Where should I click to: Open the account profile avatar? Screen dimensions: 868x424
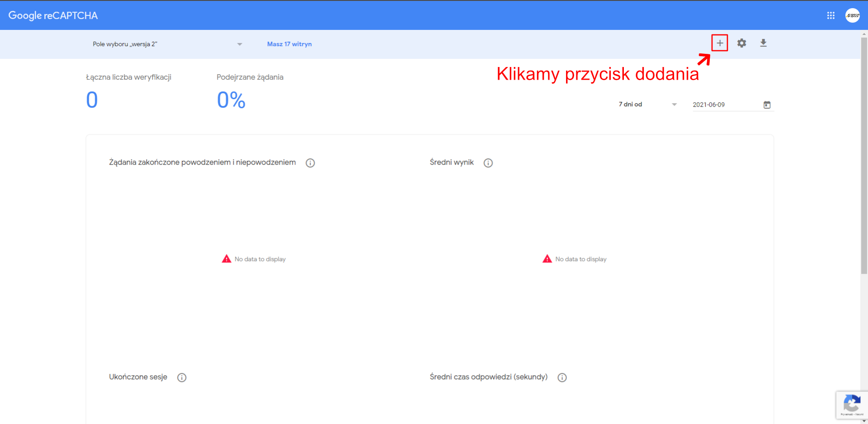click(x=852, y=15)
